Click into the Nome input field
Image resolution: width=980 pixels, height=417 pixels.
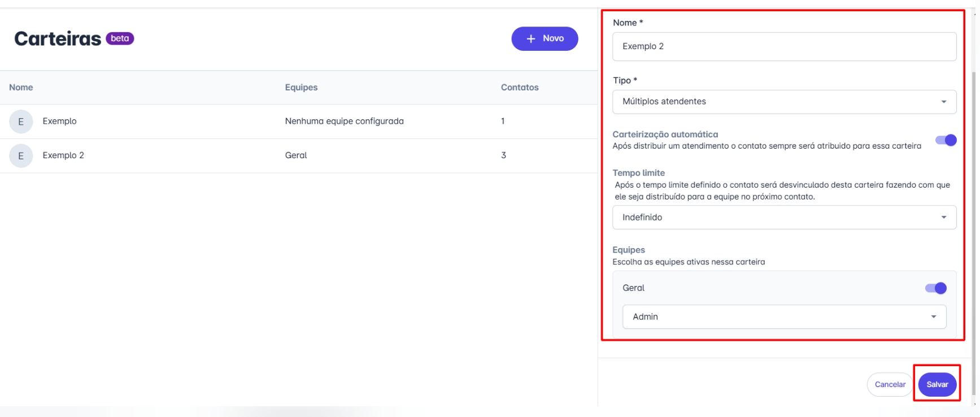pyautogui.click(x=784, y=46)
